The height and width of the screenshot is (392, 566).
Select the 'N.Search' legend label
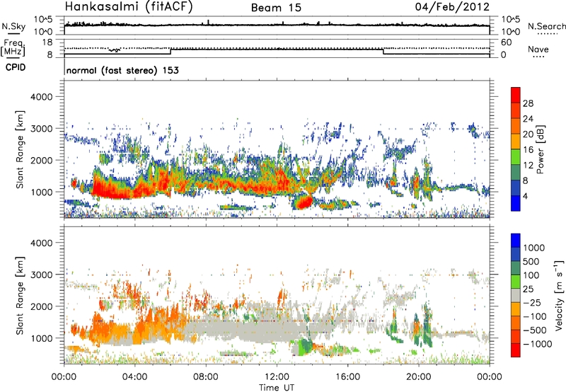(x=546, y=26)
